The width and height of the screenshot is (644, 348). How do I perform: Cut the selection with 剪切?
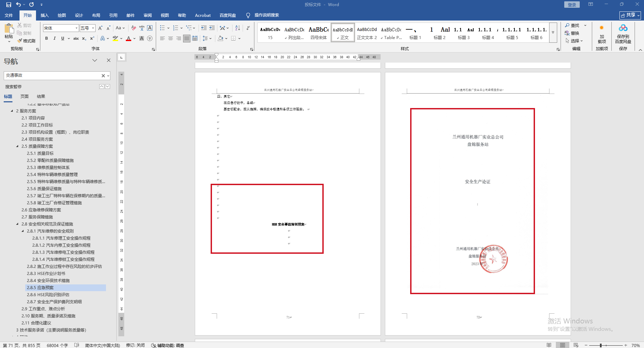(24, 26)
